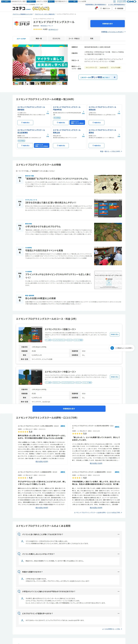
Task: Click the Q icon of パソコンに全く触れたこと question
Action: (19, 534)
